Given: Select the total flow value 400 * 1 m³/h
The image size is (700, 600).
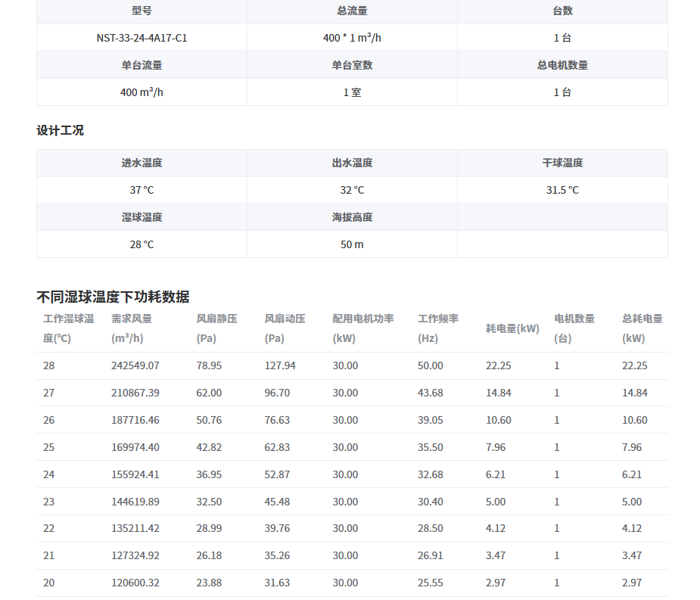Looking at the screenshot, I should point(350,37).
